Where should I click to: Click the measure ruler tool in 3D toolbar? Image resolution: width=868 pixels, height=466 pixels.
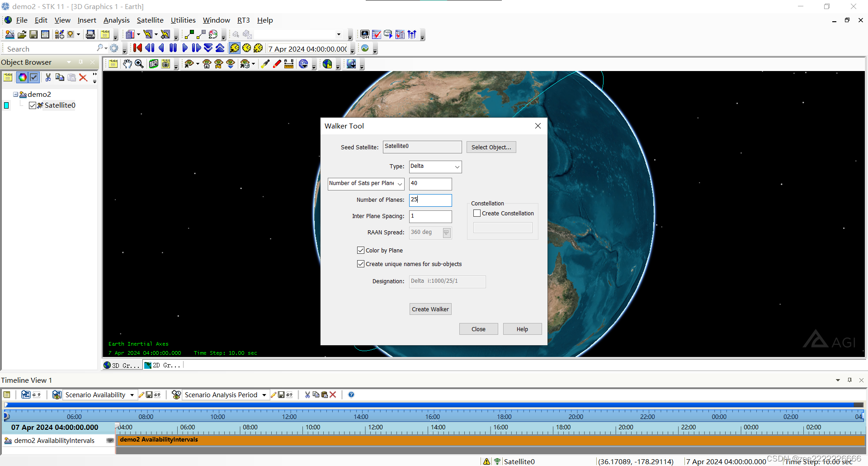pyautogui.click(x=289, y=64)
